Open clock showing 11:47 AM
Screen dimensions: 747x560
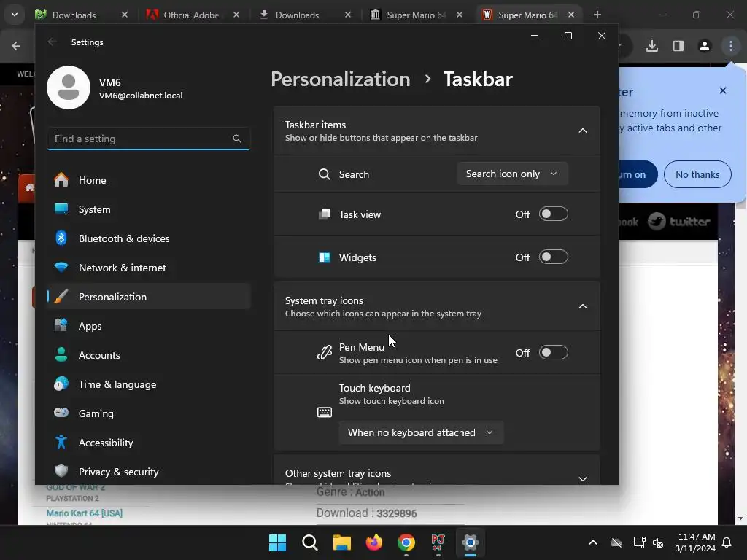[x=695, y=542]
